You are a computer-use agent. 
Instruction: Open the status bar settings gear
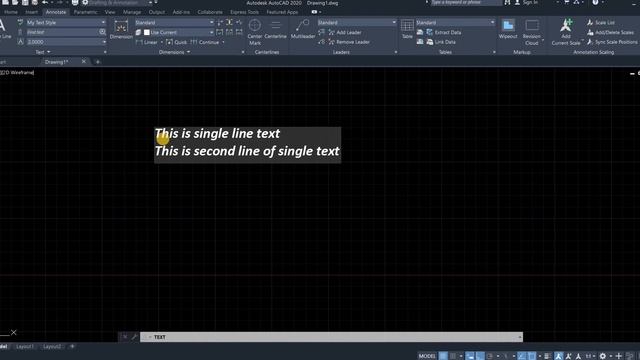click(602, 356)
